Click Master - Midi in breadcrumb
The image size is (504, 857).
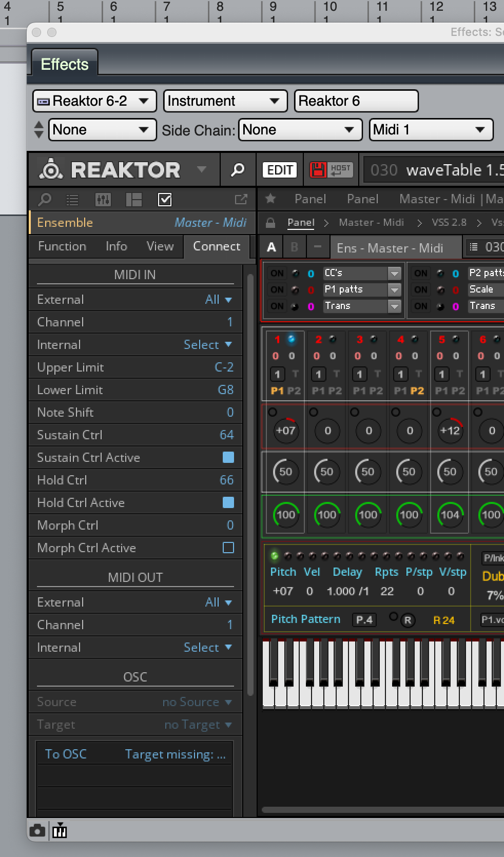371,223
